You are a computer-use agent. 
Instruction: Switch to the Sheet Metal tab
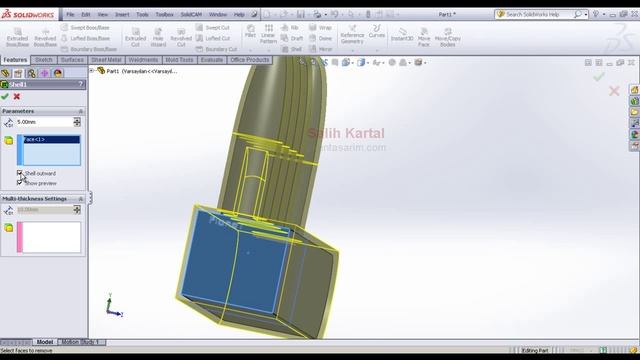click(x=106, y=60)
